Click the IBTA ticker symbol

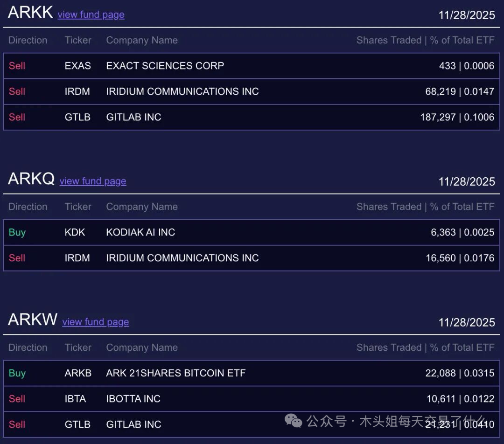[75, 399]
